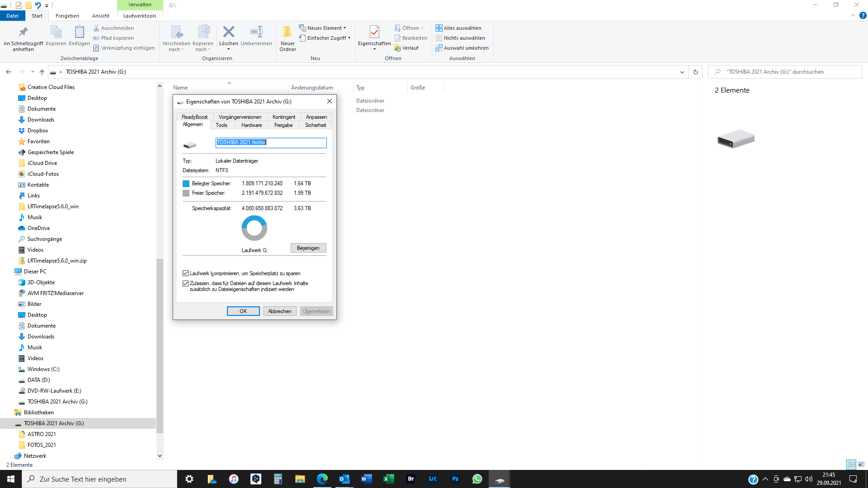Launch Microsoft Edge from taskbar
This screenshot has width=868, height=488.
point(322,479)
